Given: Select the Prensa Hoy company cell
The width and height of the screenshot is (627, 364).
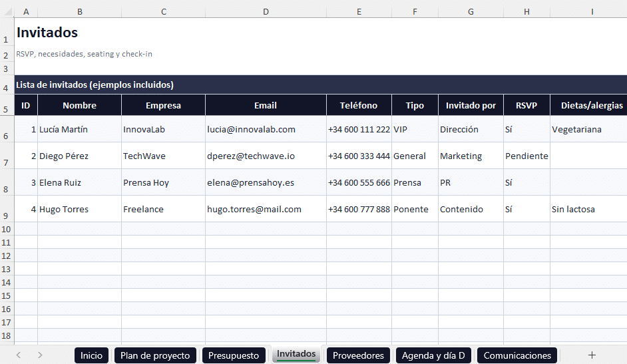Looking at the screenshot, I should point(164,182).
